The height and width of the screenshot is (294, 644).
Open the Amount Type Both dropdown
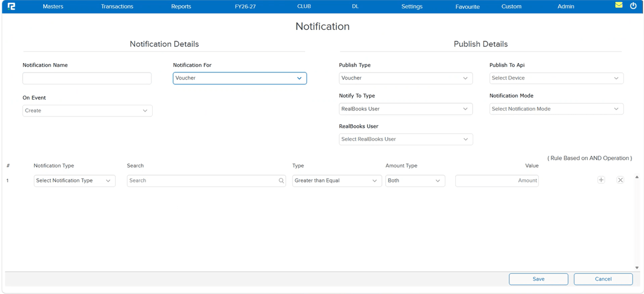(x=415, y=181)
